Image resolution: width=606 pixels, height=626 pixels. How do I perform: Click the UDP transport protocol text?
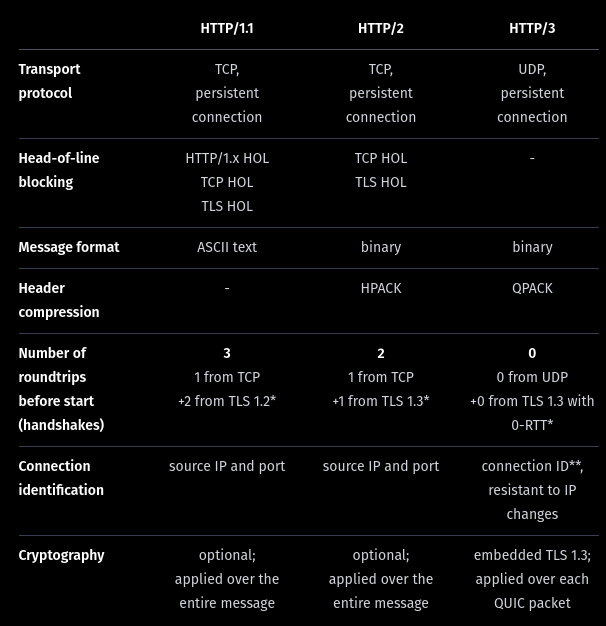coord(532,69)
